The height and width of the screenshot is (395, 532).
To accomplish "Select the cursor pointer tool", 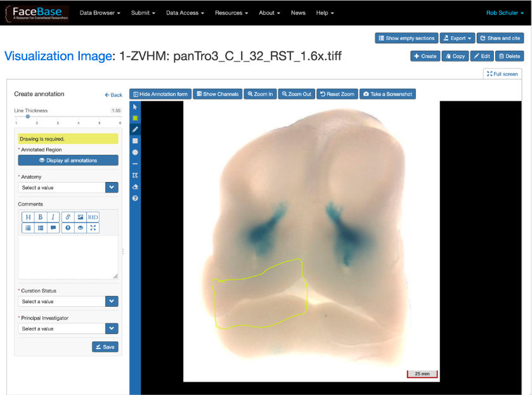I will coord(135,107).
